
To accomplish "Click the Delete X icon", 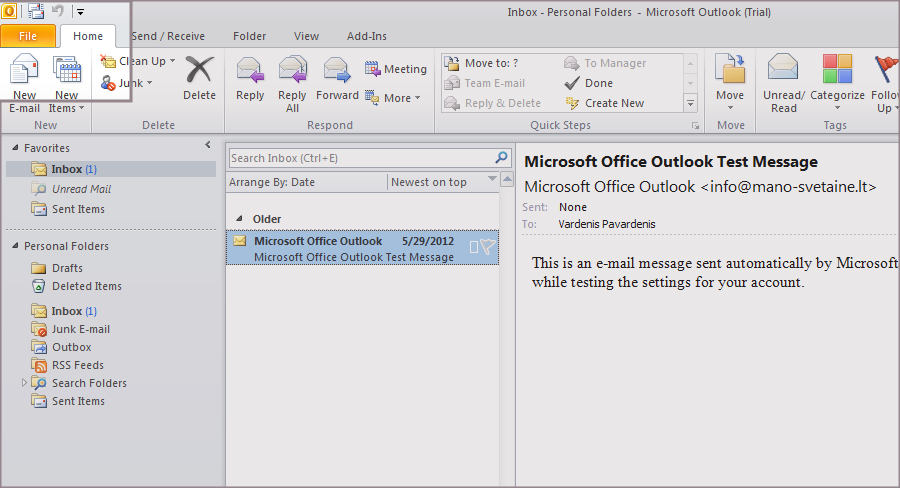I will [199, 70].
